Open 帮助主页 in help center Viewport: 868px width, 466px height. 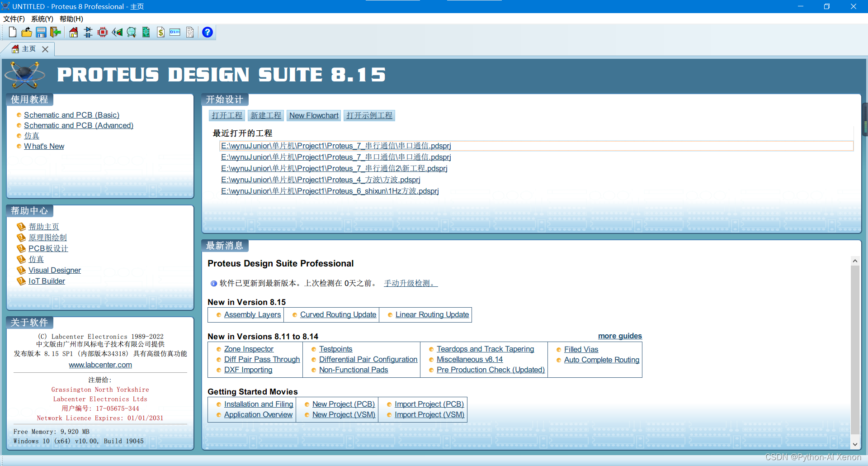click(x=44, y=227)
